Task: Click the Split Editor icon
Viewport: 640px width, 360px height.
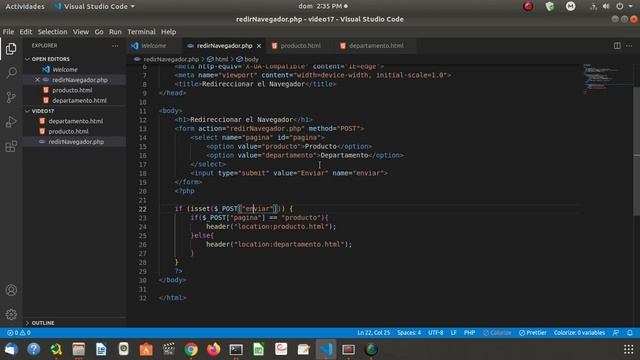Action: (617, 46)
